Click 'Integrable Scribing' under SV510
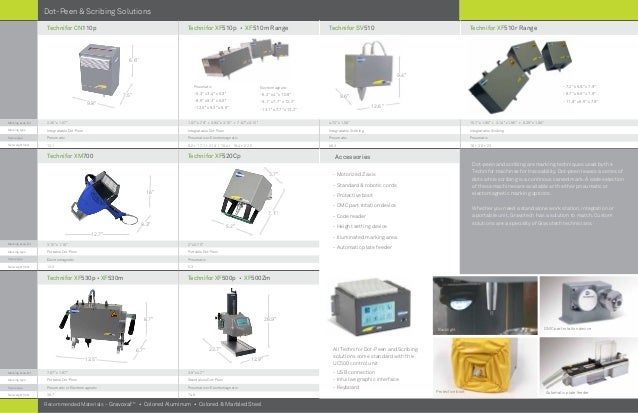Image resolution: width=638 pixels, height=413 pixels. pyautogui.click(x=346, y=131)
